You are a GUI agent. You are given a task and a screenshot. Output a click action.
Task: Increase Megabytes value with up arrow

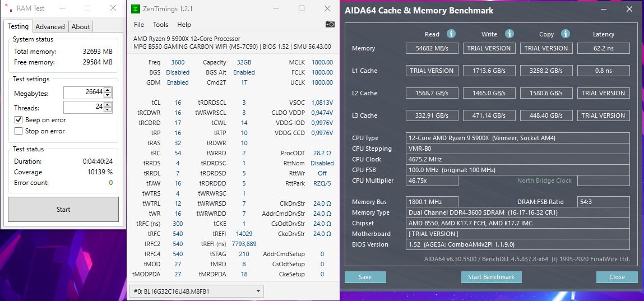point(108,91)
